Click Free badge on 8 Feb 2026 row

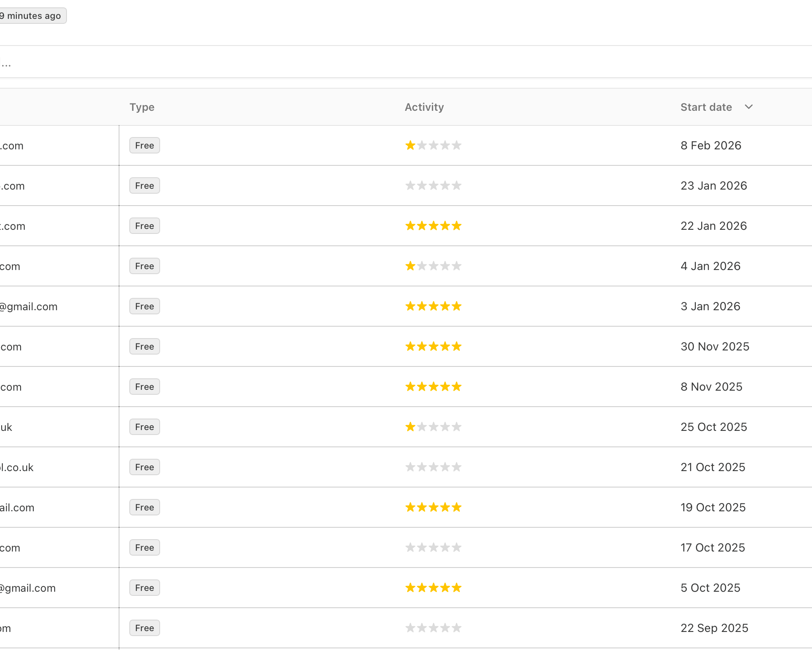pos(145,146)
